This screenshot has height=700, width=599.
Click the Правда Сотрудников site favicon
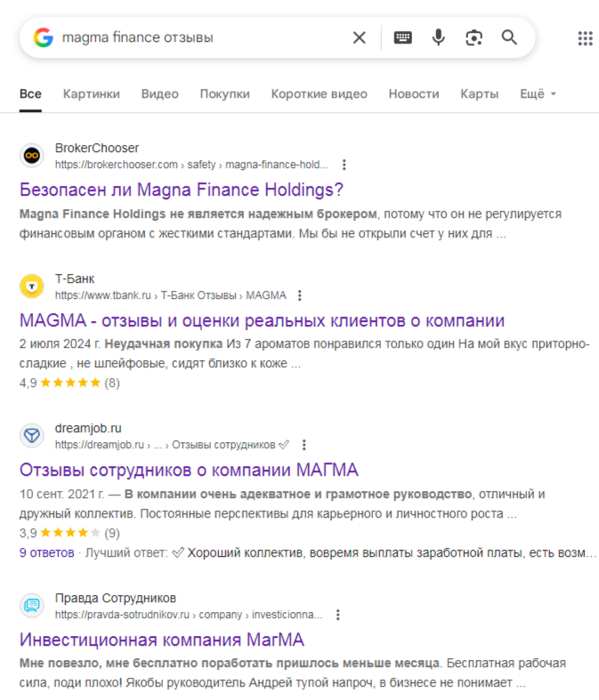32,606
